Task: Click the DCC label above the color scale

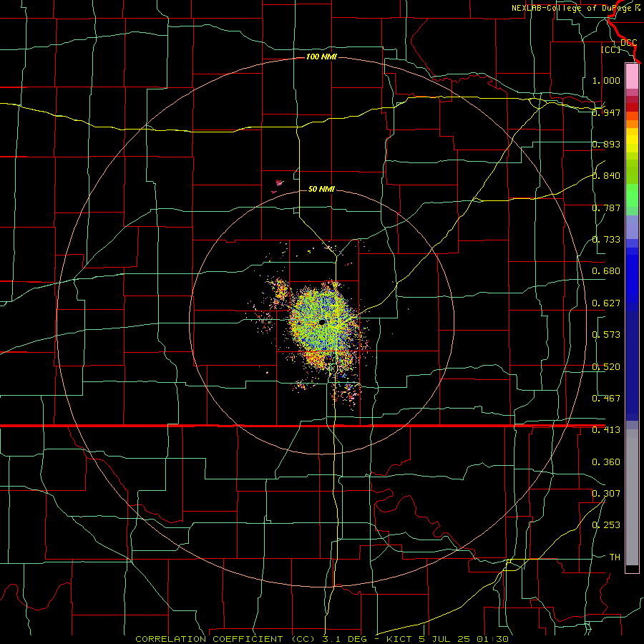Action: tap(628, 43)
